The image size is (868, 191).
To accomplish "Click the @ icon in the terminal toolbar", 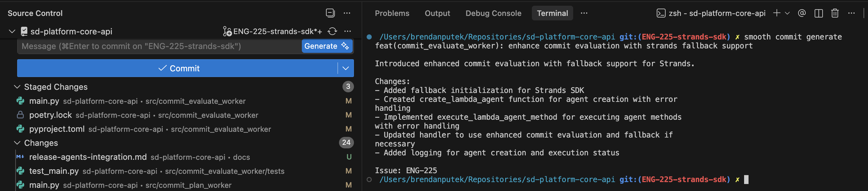I will pos(802,13).
